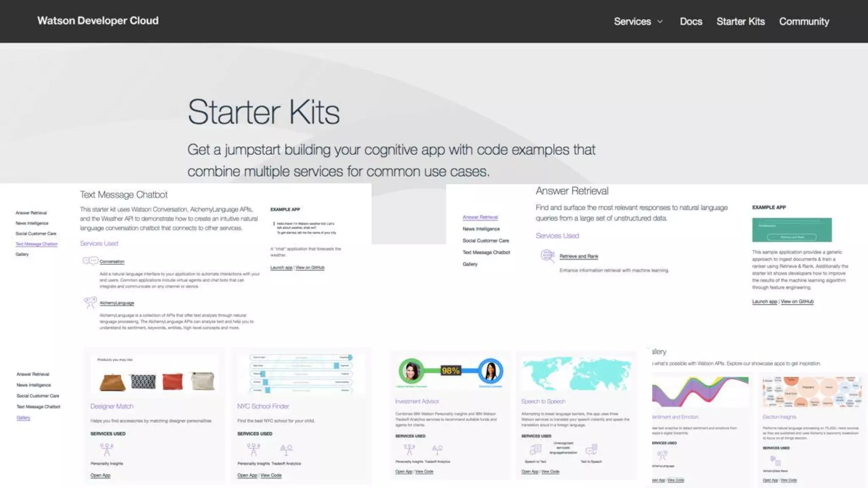Open the Speech to Speech card title
This screenshot has width=868, height=488.
coord(543,402)
